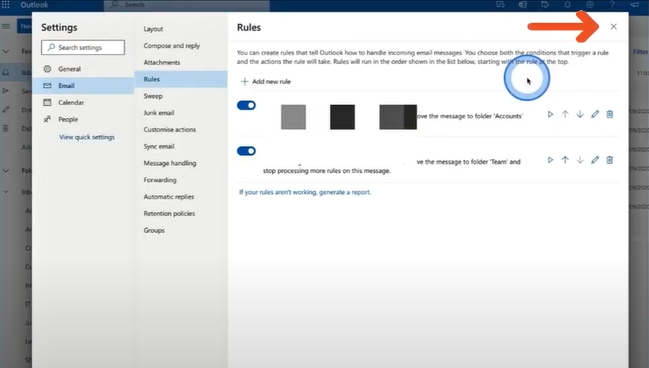Run the 'Accounts' folder rule now

(x=550, y=114)
